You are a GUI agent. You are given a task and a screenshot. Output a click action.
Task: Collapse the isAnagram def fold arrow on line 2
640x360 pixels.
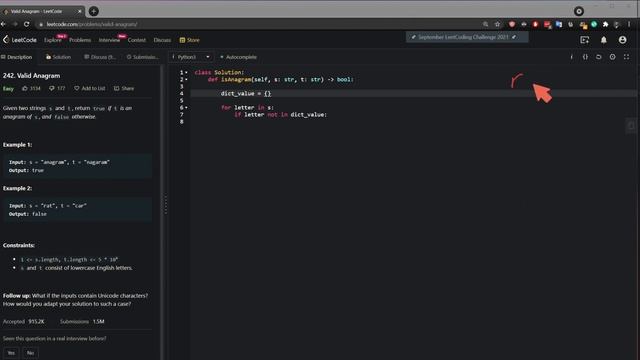click(x=187, y=80)
